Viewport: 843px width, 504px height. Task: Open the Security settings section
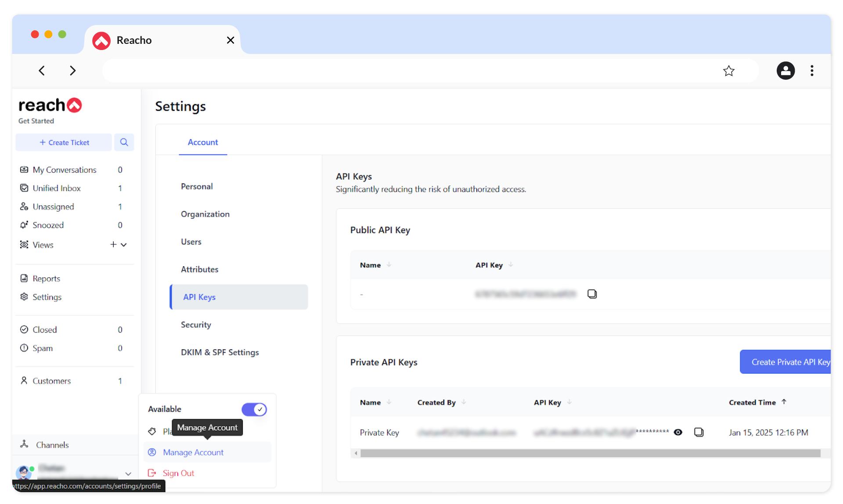[196, 325]
